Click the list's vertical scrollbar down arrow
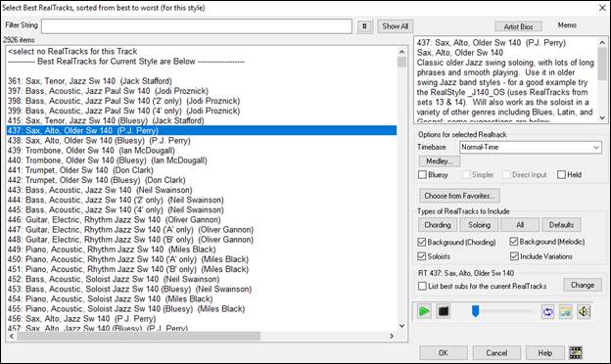Screen dimensions: 611x364 401,326
